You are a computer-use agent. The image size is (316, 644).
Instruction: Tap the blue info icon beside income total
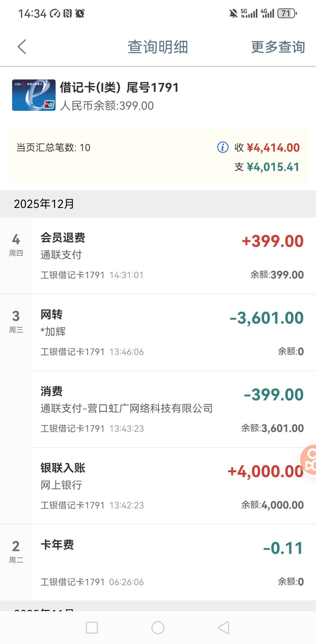(222, 147)
